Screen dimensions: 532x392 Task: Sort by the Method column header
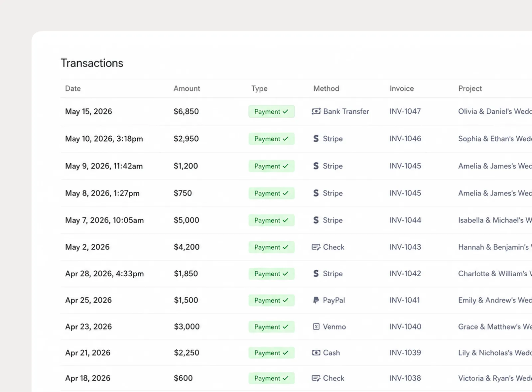pos(326,88)
